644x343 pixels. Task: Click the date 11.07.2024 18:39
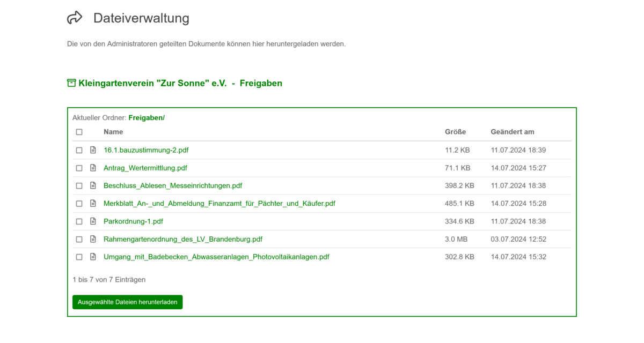point(518,150)
